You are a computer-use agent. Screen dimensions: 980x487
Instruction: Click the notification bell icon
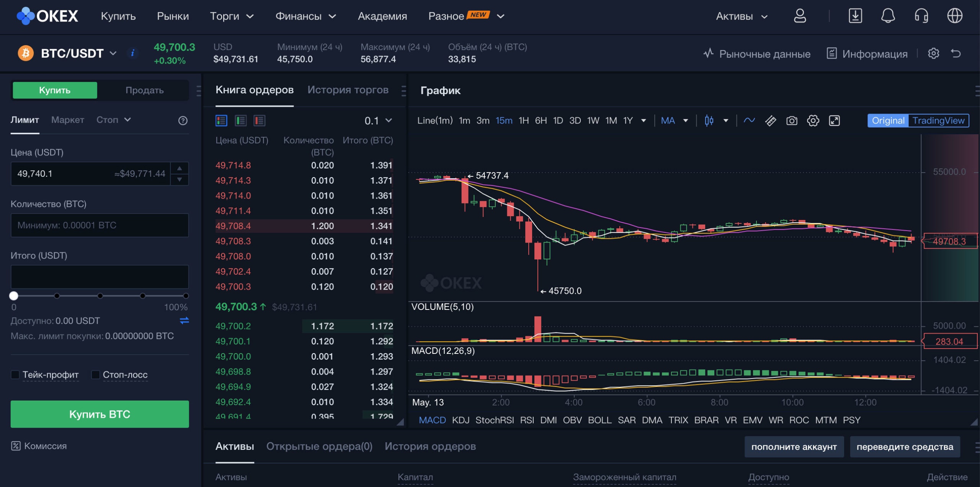888,16
